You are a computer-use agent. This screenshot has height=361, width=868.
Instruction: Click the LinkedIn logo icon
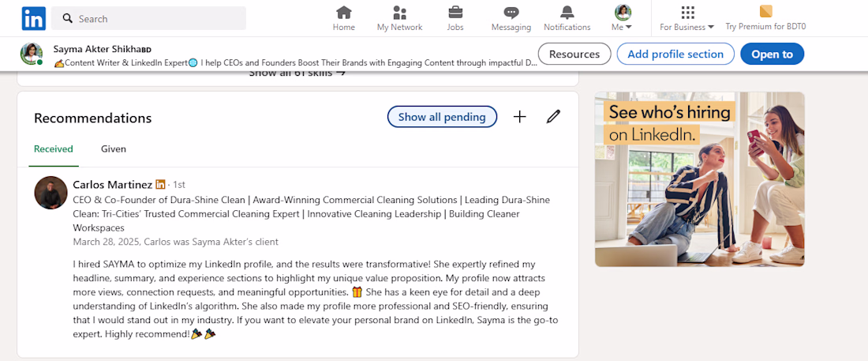[x=33, y=18]
